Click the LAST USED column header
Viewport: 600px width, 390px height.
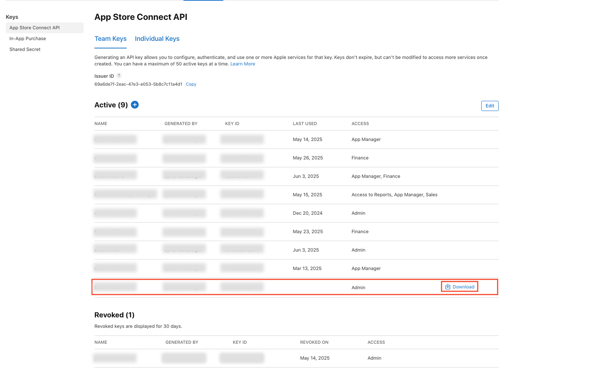pos(305,124)
